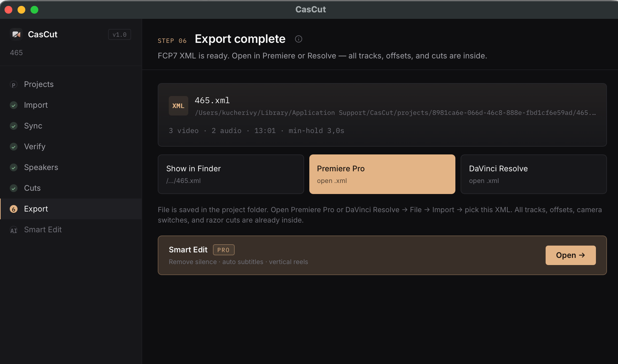The width and height of the screenshot is (618, 364).
Task: Click the v1.0 version badge
Action: point(119,34)
